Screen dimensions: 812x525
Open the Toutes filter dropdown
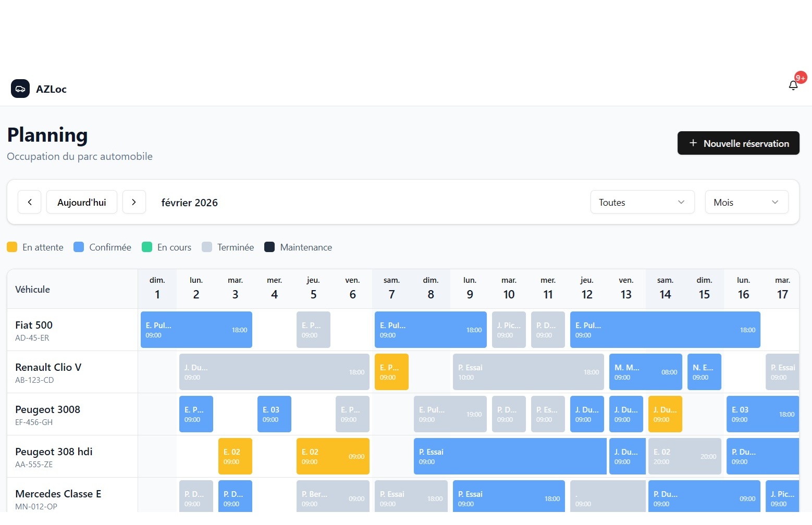[x=642, y=202]
